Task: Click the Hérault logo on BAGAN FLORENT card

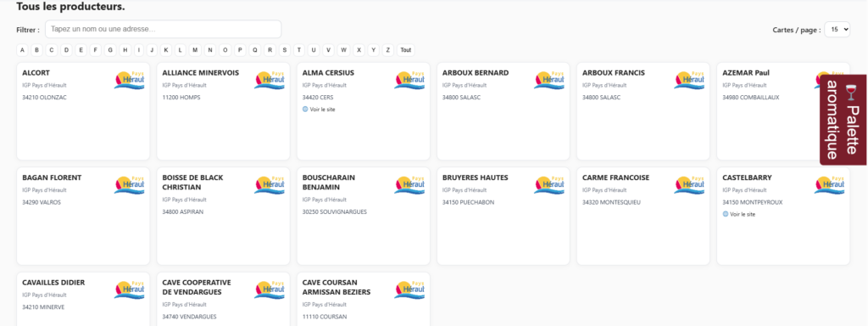Action: (x=130, y=184)
